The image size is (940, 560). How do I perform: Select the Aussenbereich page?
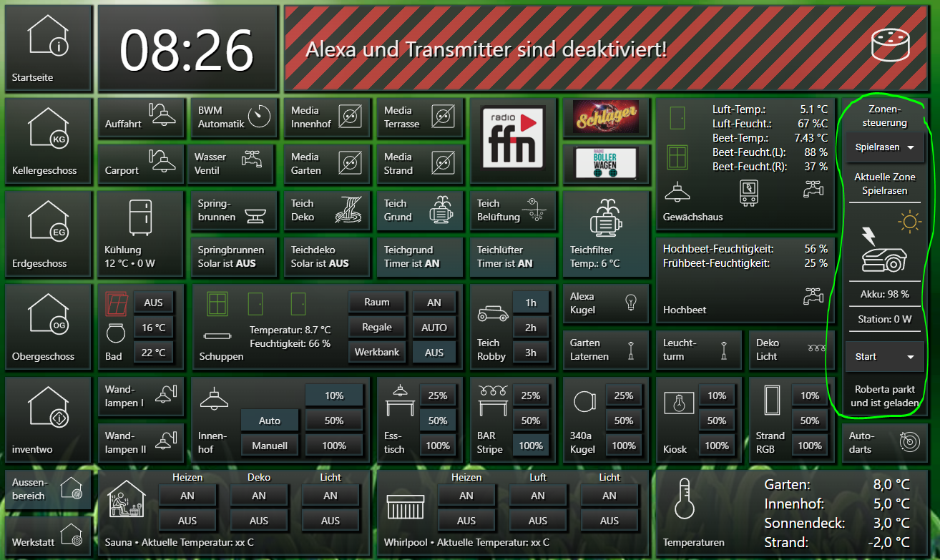pos(49,489)
